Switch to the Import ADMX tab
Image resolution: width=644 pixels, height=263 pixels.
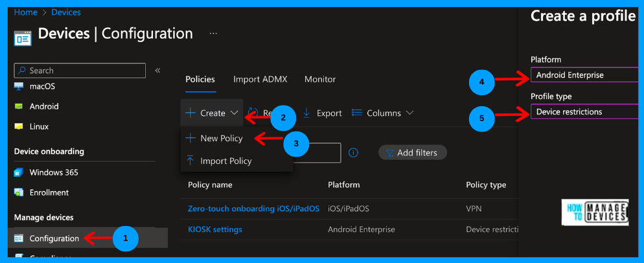pos(260,79)
